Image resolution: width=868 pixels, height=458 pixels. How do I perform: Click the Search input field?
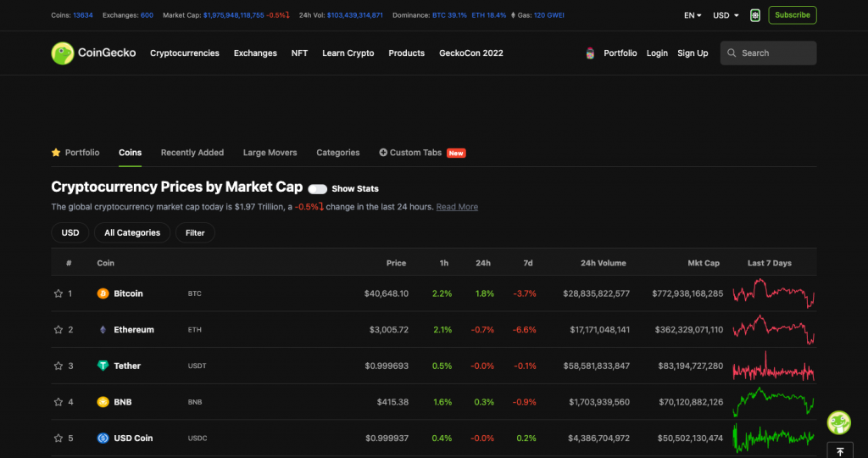coord(768,53)
